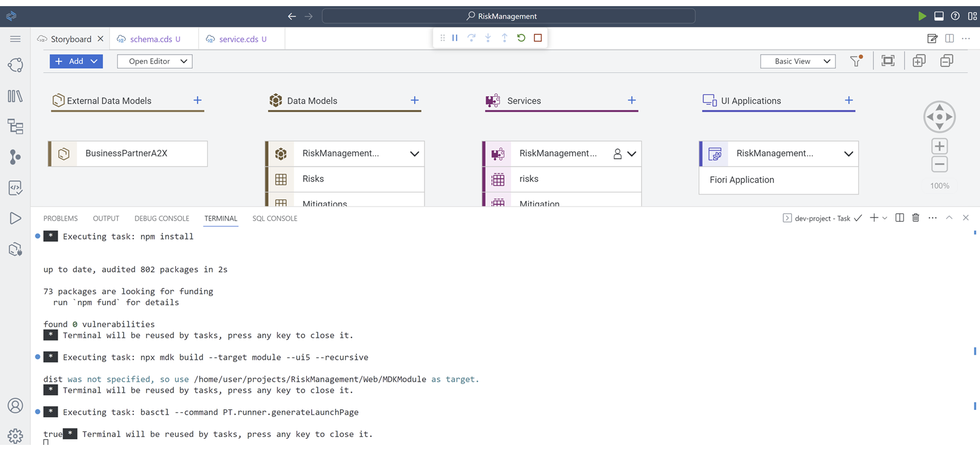Click the RiskManagement command center search box

pos(508,16)
